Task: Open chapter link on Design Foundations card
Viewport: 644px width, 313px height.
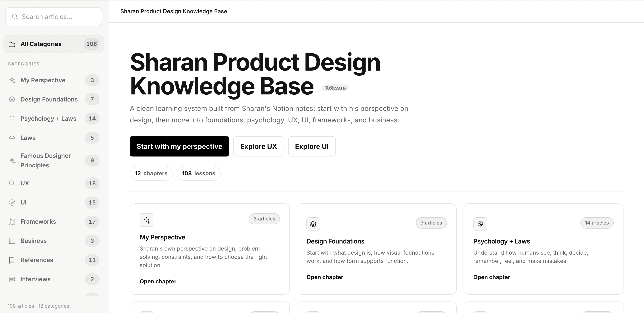Action: tap(325, 277)
